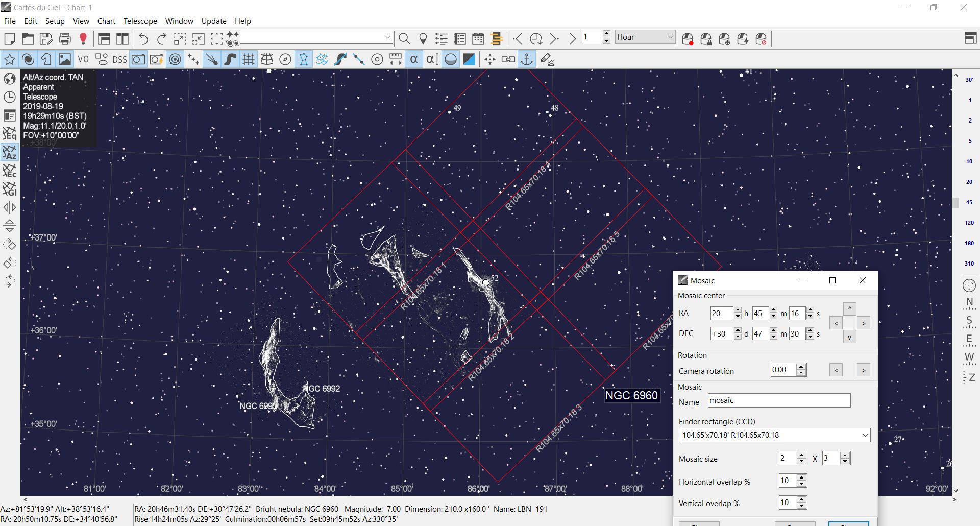Open the Telescope menu
The height and width of the screenshot is (526, 980).
[x=140, y=21]
